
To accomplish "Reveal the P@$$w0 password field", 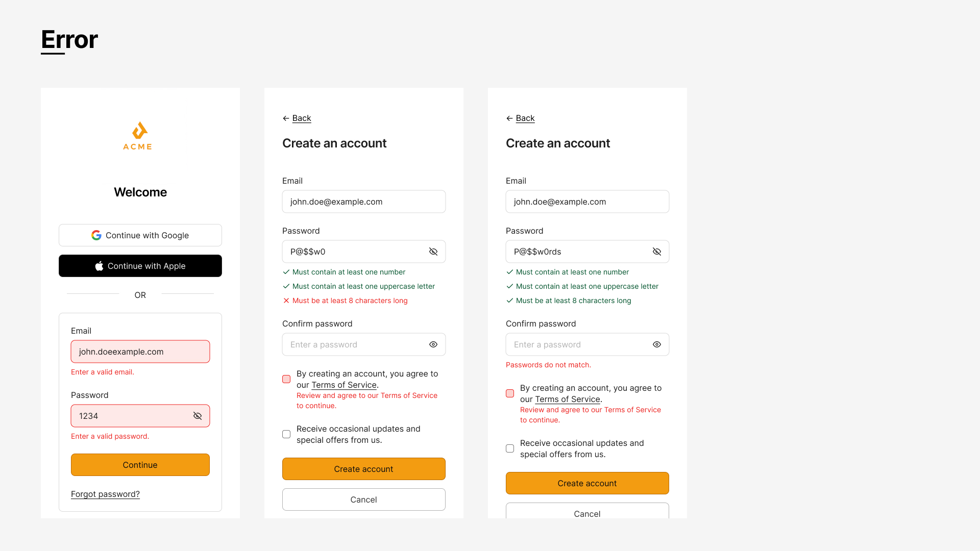I will pyautogui.click(x=433, y=252).
